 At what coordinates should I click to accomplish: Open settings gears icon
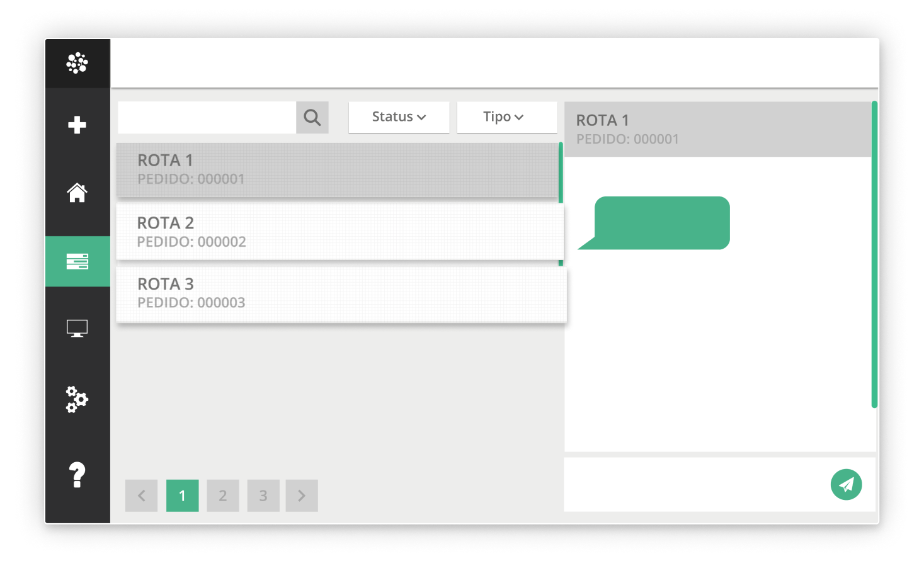pos(77,400)
